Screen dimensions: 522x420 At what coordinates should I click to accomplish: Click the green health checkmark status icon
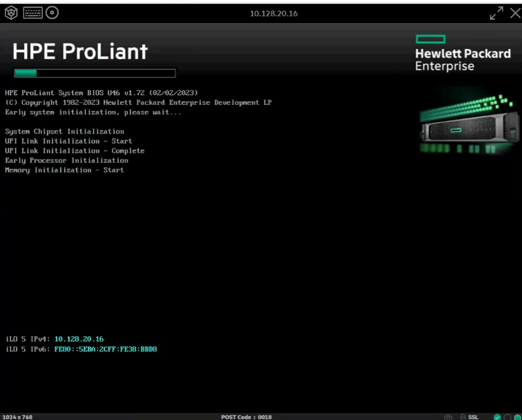point(497,417)
